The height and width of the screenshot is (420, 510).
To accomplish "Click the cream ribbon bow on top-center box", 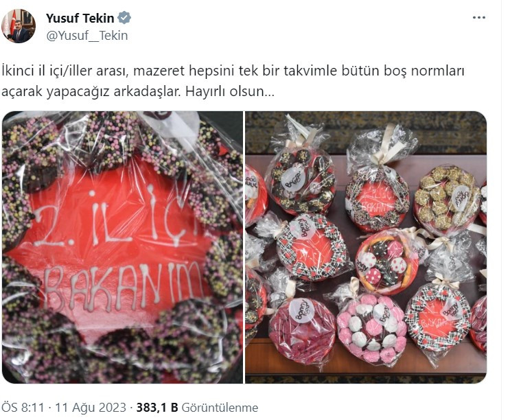I will 387,145.
